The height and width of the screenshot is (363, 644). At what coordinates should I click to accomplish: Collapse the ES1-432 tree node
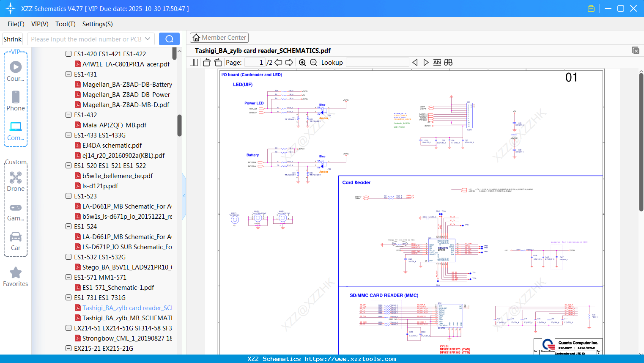tap(69, 115)
